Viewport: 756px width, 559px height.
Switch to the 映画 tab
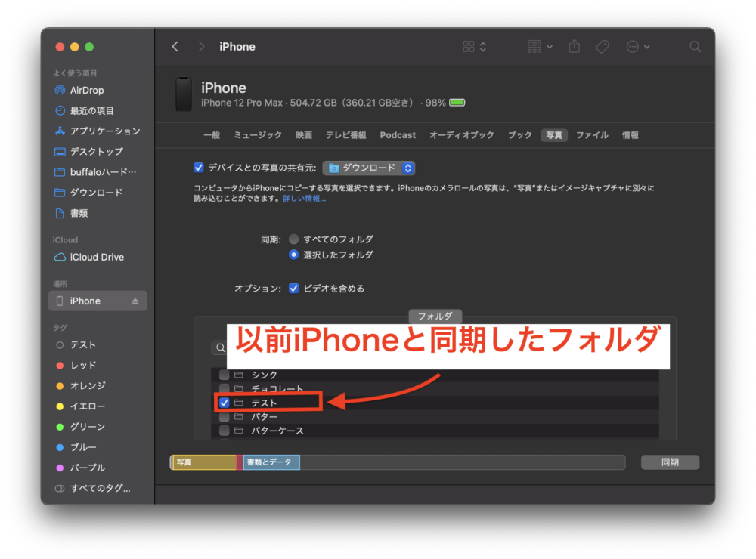304,135
